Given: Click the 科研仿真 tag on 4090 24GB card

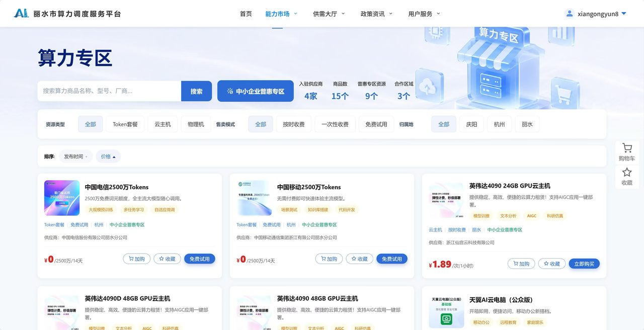Looking at the screenshot, I should (555, 216).
